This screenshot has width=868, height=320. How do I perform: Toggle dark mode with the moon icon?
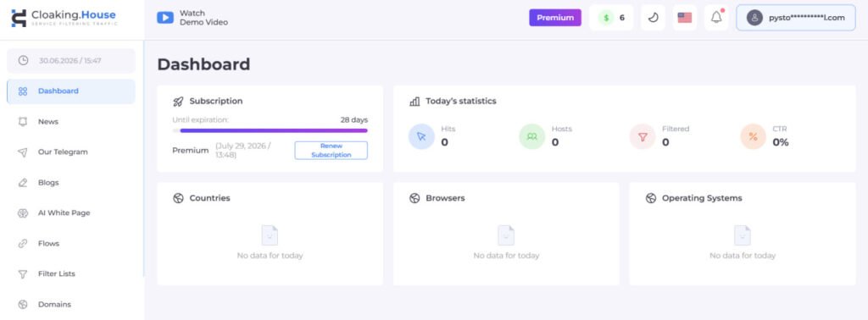tap(654, 18)
